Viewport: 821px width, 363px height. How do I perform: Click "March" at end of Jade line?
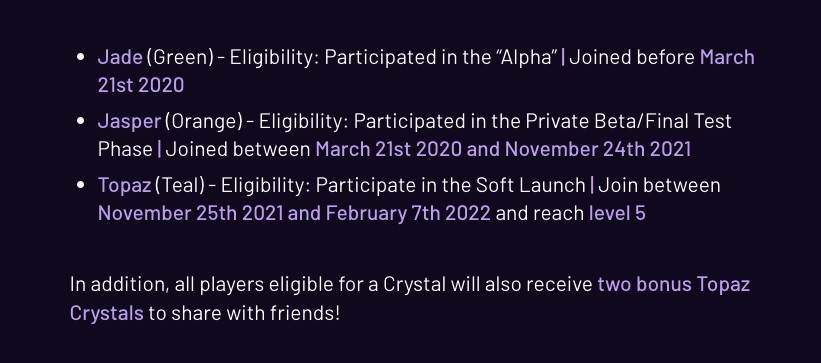[x=727, y=57]
